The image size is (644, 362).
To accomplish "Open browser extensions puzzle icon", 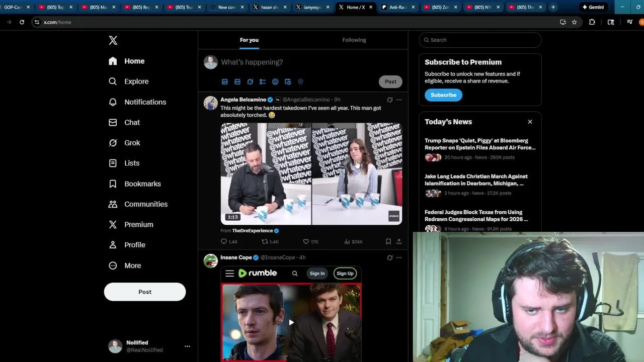I will coord(592,22).
